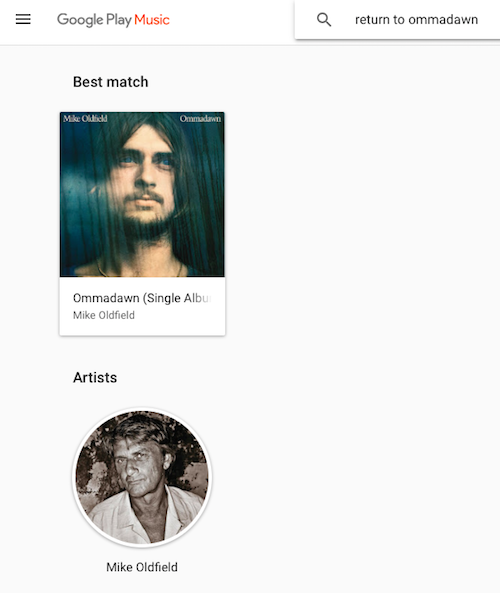Click "Mike Oldfield" text printed on album cover
The image size is (500, 593).
(85, 119)
